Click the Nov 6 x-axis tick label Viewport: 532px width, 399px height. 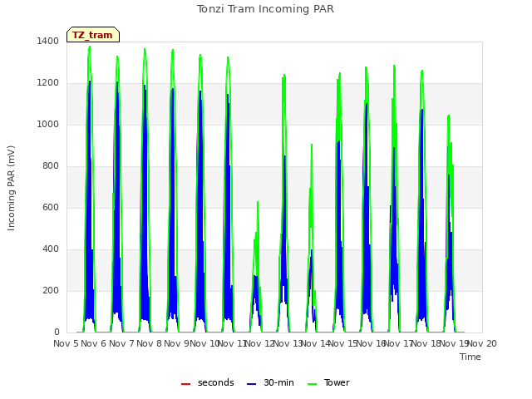click(x=94, y=343)
